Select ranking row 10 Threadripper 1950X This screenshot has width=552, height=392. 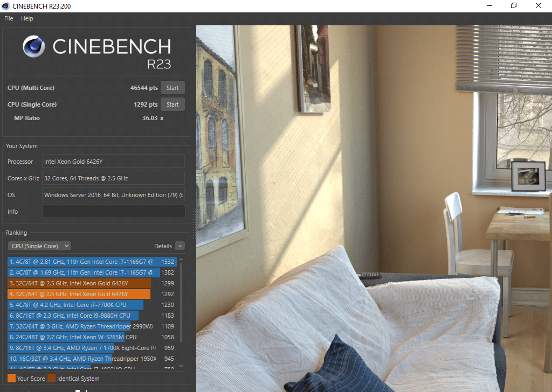click(x=91, y=359)
